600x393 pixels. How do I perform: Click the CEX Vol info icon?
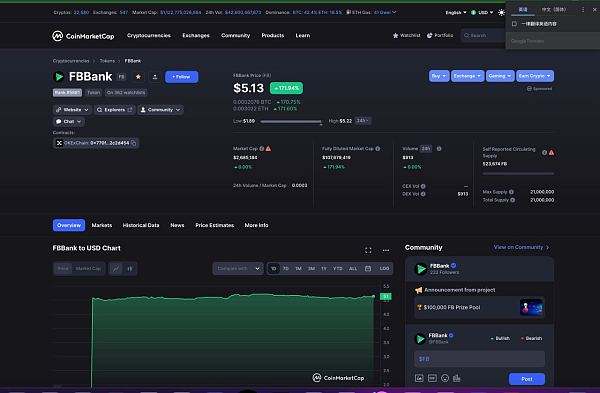point(423,186)
